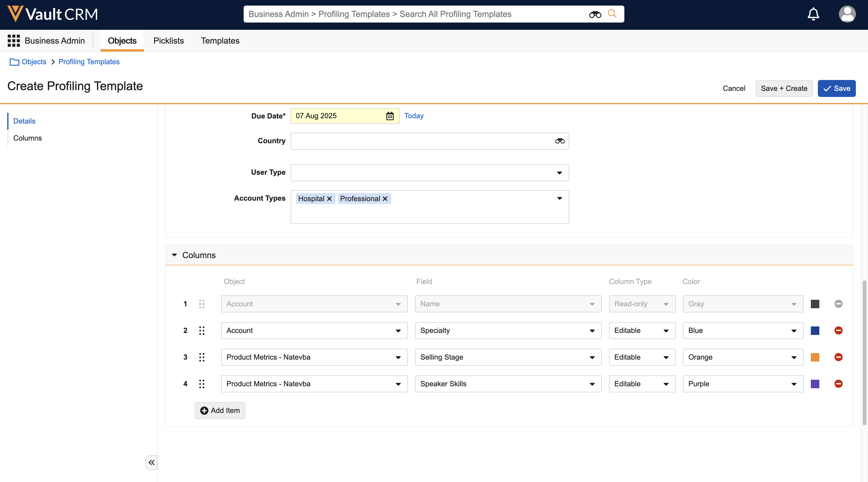Click the purple color swatch in row 4
Image resolution: width=868 pixels, height=482 pixels.
coord(815,384)
